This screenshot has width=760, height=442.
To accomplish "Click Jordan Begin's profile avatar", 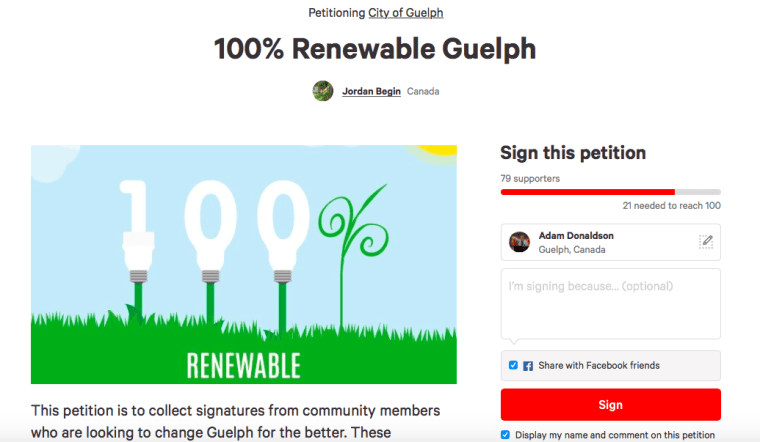I will [323, 91].
